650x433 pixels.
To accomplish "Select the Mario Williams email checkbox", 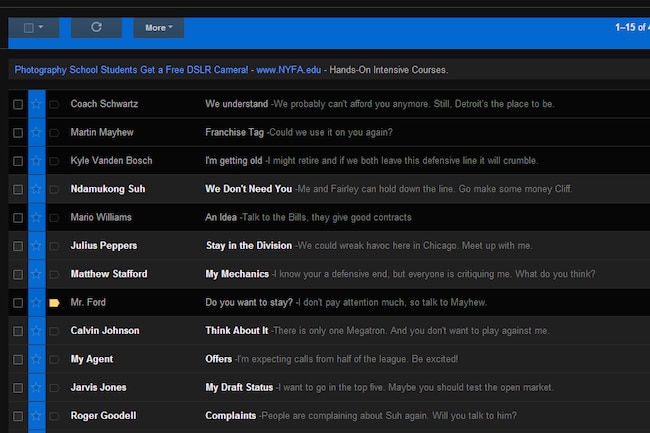I will pyautogui.click(x=18, y=218).
